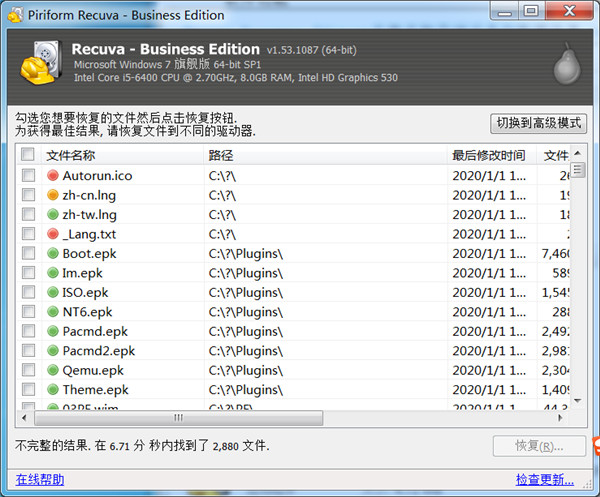Select the zh-cn.lng file name
This screenshot has width=600, height=497.
tap(89, 195)
